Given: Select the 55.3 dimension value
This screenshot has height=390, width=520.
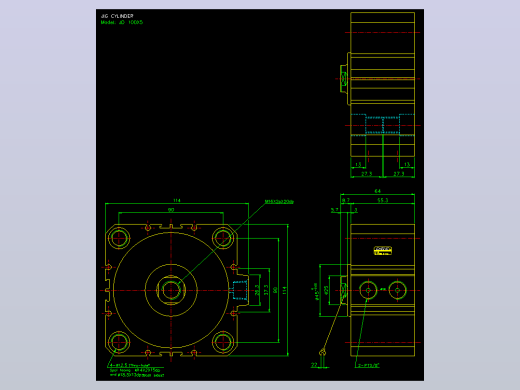Looking at the screenshot, I should pos(383,200).
